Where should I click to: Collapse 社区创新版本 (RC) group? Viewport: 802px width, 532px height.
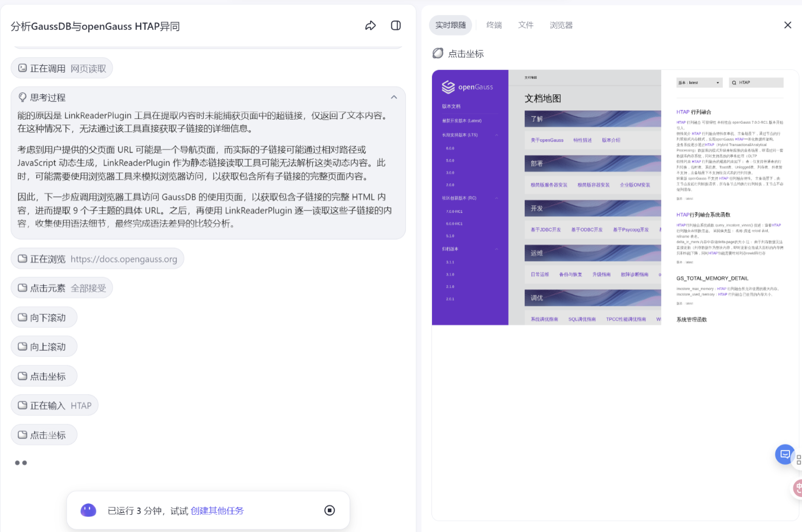[x=497, y=198]
